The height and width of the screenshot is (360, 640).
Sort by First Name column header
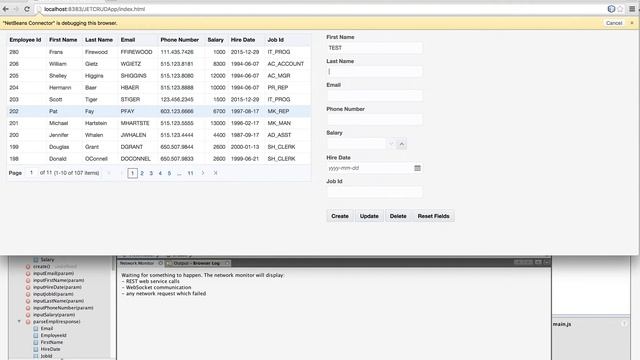pos(63,40)
